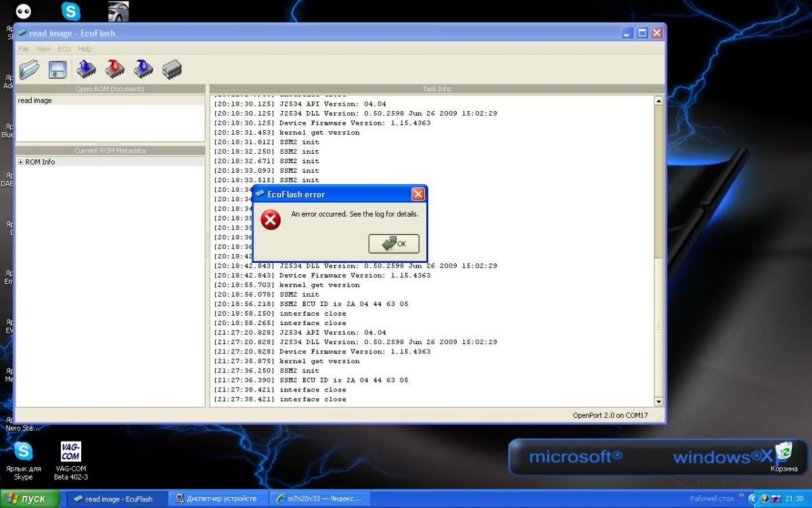812x508 pixels.
Task: Click the floppy disk save icon
Action: click(57, 69)
